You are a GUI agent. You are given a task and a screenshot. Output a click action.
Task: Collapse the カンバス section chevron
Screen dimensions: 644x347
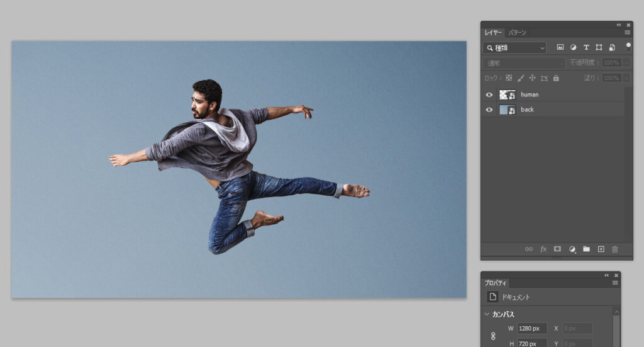pyautogui.click(x=487, y=314)
